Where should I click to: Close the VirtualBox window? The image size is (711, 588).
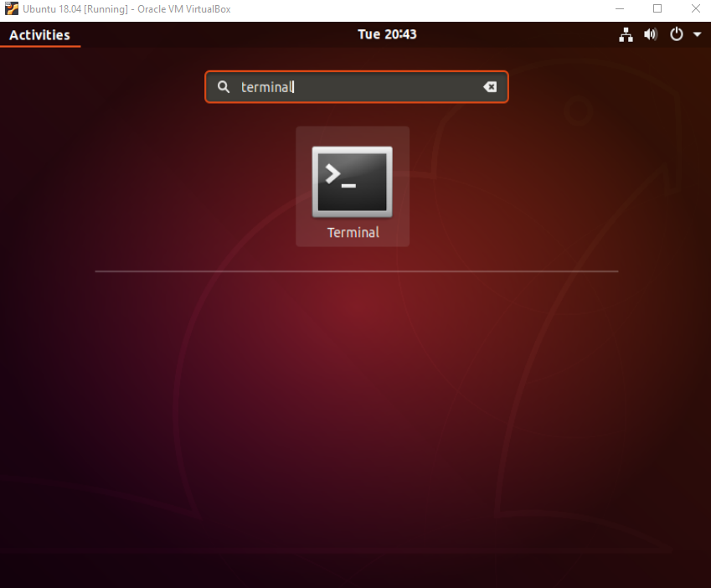point(696,9)
